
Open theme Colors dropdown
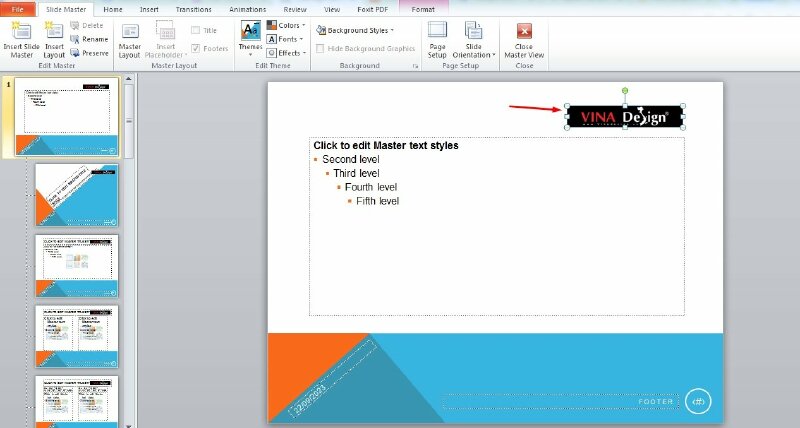(286, 25)
